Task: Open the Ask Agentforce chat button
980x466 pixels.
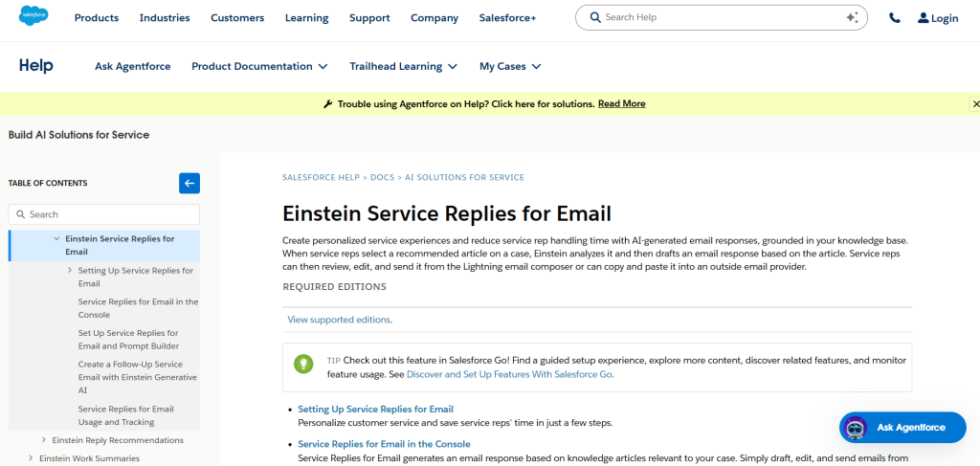Action: point(902,428)
